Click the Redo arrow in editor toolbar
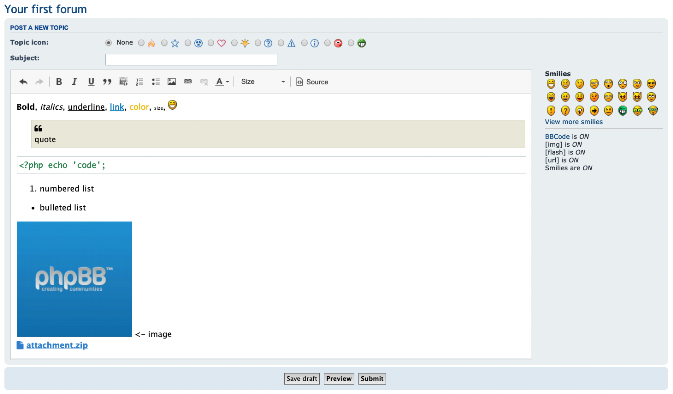Screen dimensions: 673x394 39,82
